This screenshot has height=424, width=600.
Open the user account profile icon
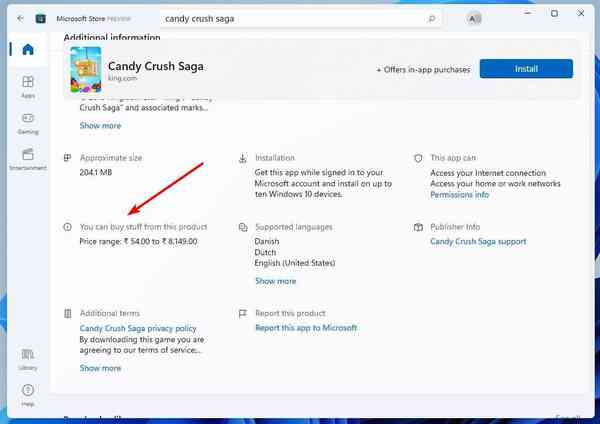point(474,18)
